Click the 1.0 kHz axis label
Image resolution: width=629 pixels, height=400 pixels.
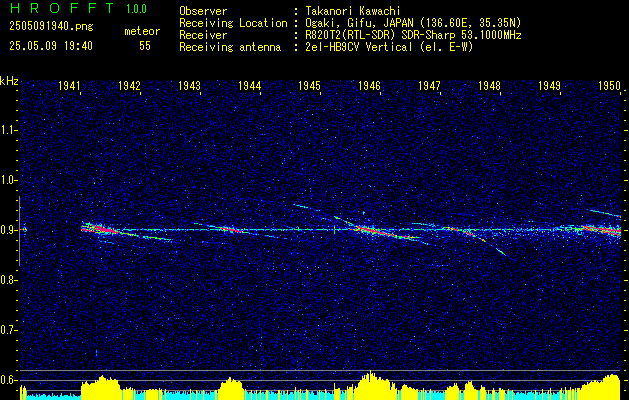point(7,180)
